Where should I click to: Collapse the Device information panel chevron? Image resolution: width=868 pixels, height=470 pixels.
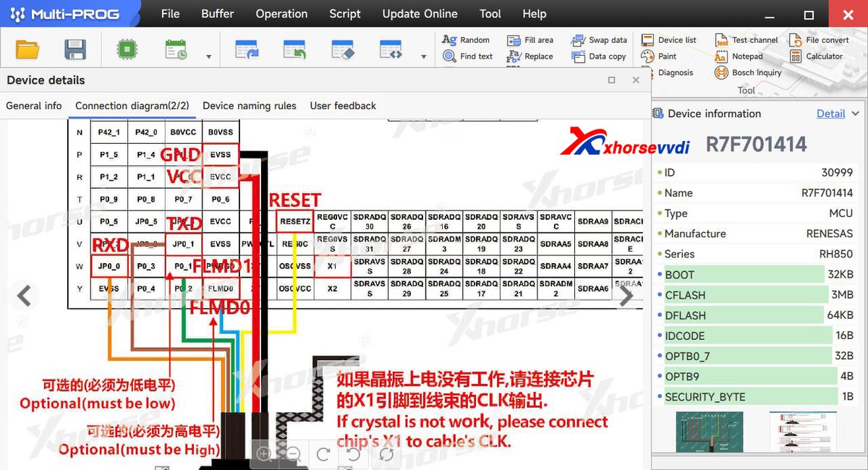(x=856, y=114)
